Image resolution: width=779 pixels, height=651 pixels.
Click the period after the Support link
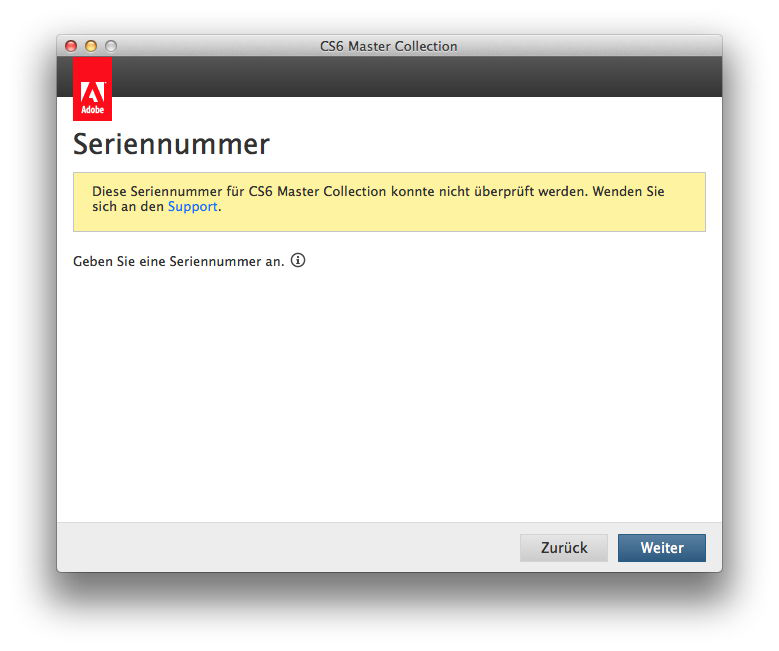pyautogui.click(x=219, y=208)
